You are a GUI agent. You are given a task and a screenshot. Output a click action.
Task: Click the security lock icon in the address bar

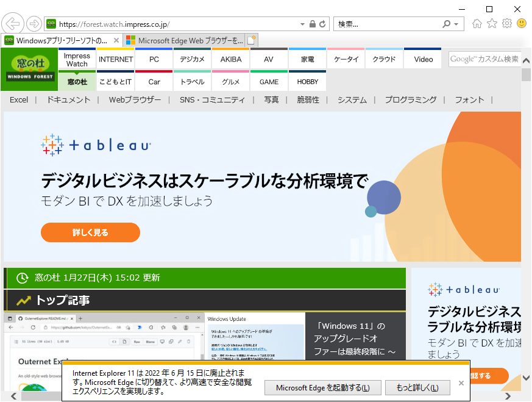pyautogui.click(x=311, y=24)
